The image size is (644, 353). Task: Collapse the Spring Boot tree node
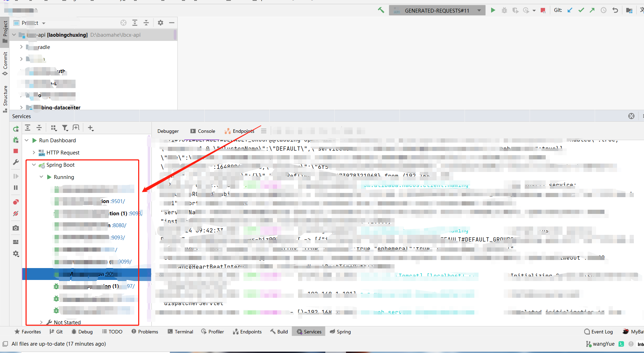34,165
